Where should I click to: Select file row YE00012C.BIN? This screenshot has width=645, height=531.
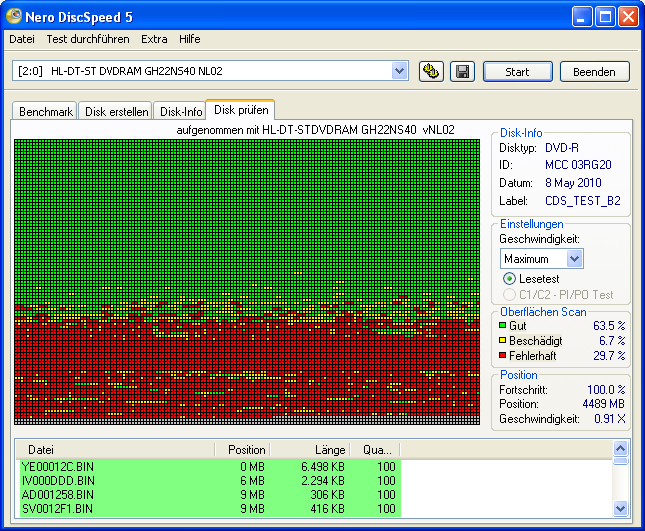click(210, 467)
